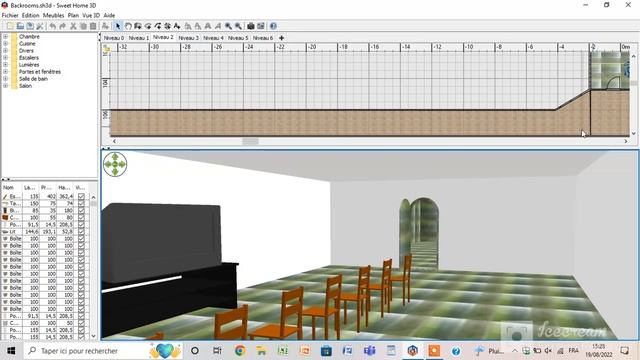Select the Add text label tool
This screenshot has width=640, height=360.
[x=177, y=26]
